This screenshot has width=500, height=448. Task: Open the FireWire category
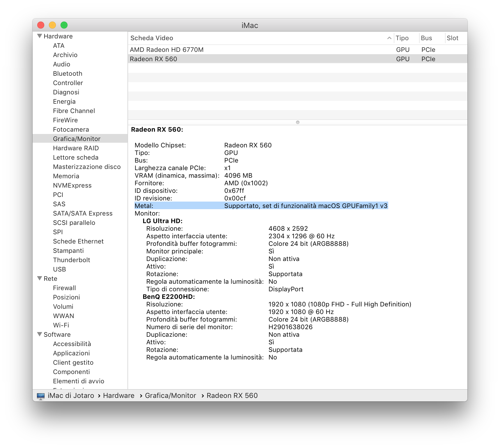pos(65,120)
